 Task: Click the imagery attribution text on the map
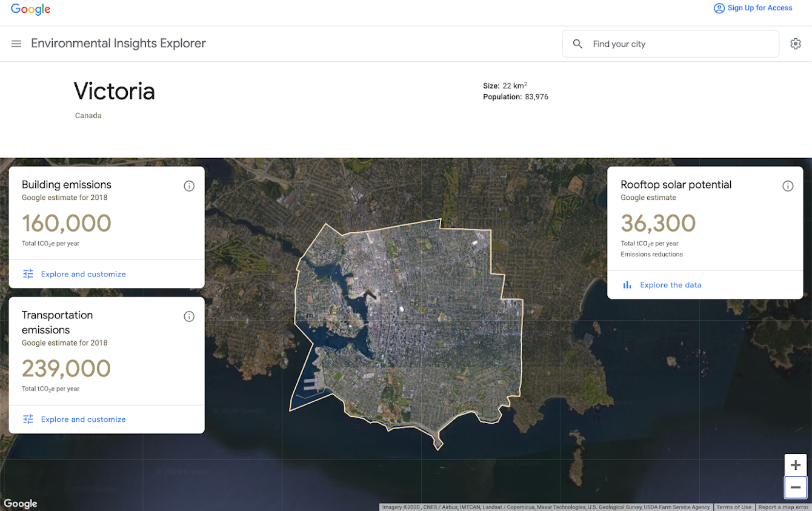coord(546,507)
